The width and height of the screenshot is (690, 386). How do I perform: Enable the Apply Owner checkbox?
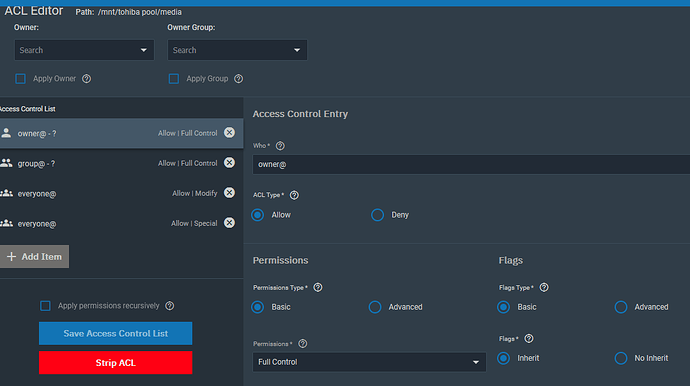(20, 79)
